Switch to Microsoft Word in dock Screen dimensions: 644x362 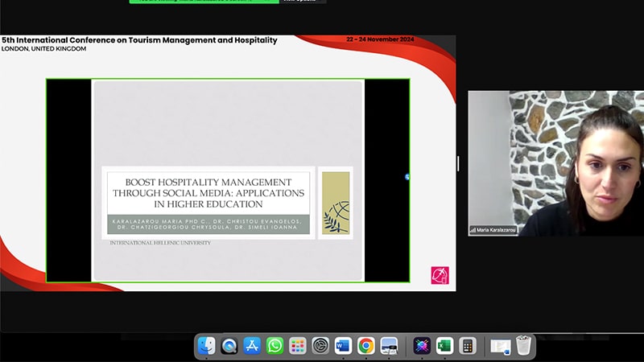click(x=343, y=346)
